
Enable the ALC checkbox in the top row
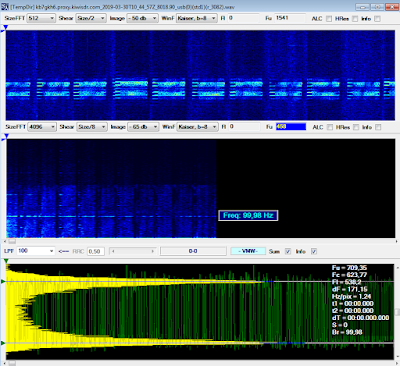(x=329, y=19)
